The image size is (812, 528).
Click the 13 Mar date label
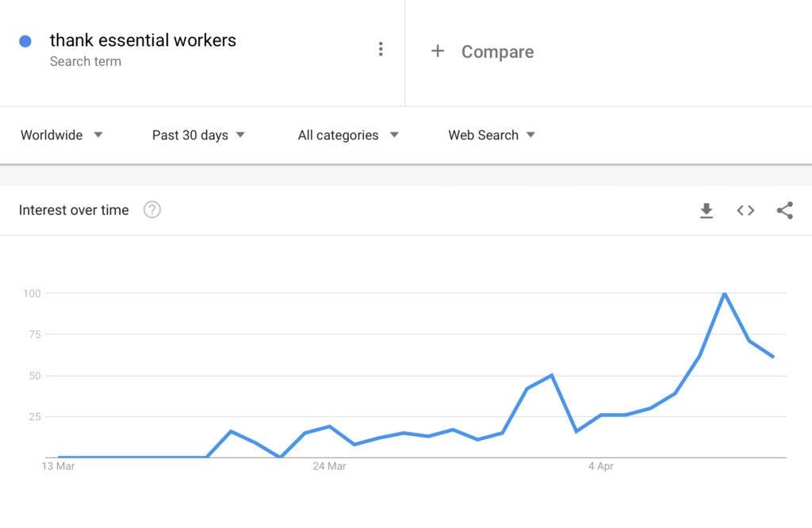click(x=58, y=466)
